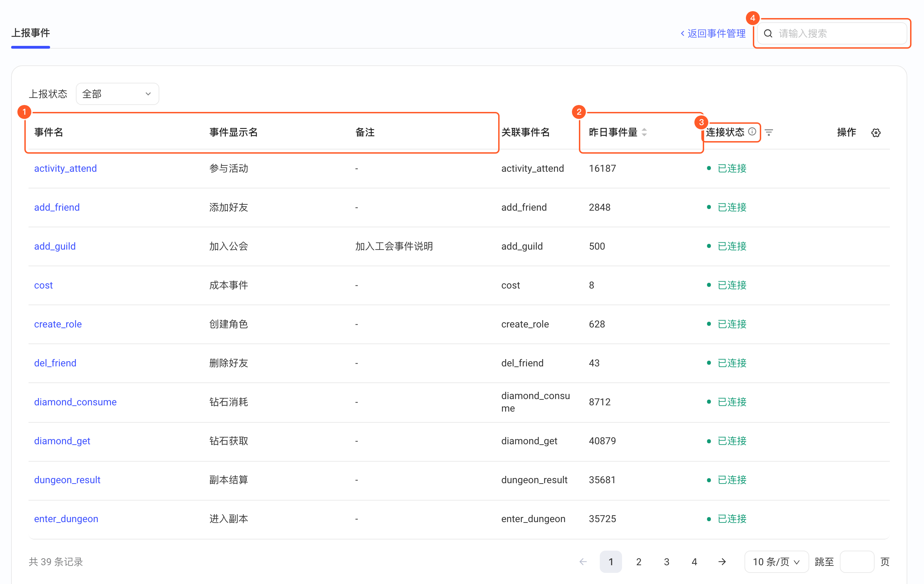Sort by 昨日事件量 arrows
Screen dimensions: 924x584
(644, 132)
